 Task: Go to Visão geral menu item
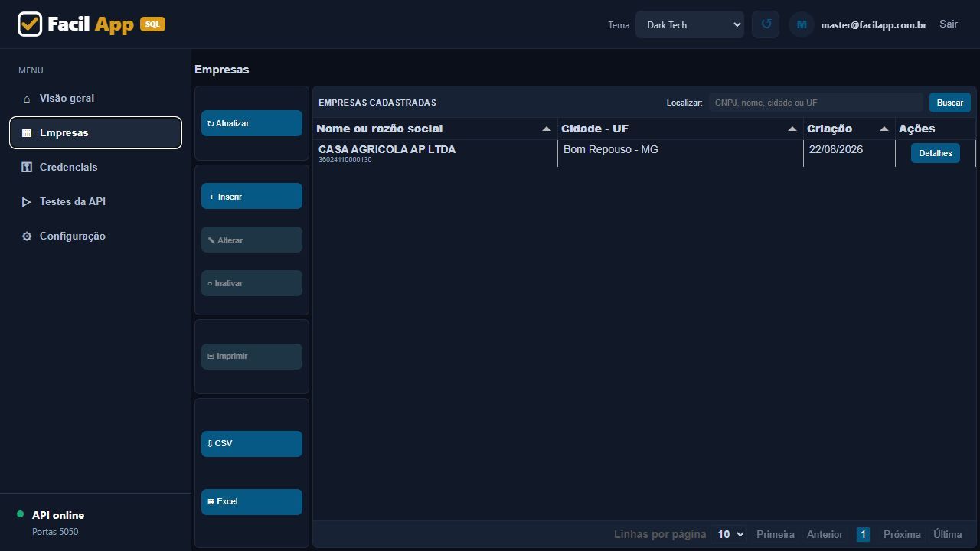[x=96, y=99]
